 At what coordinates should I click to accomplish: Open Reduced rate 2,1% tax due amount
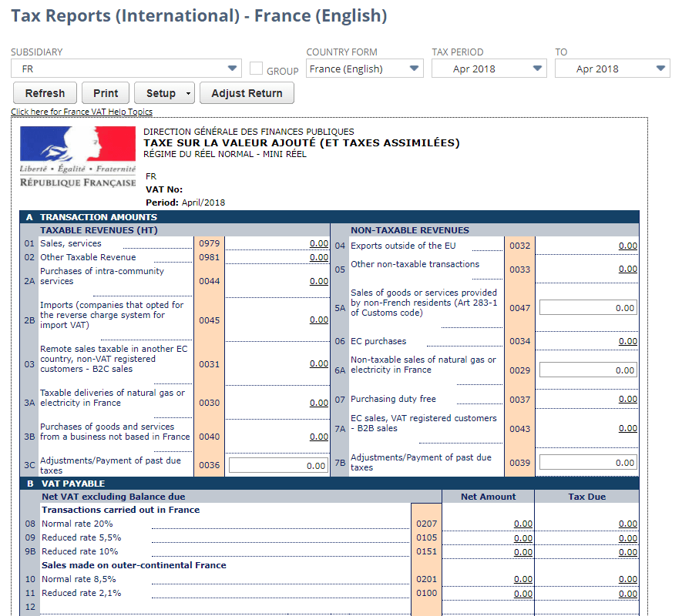coord(627,594)
